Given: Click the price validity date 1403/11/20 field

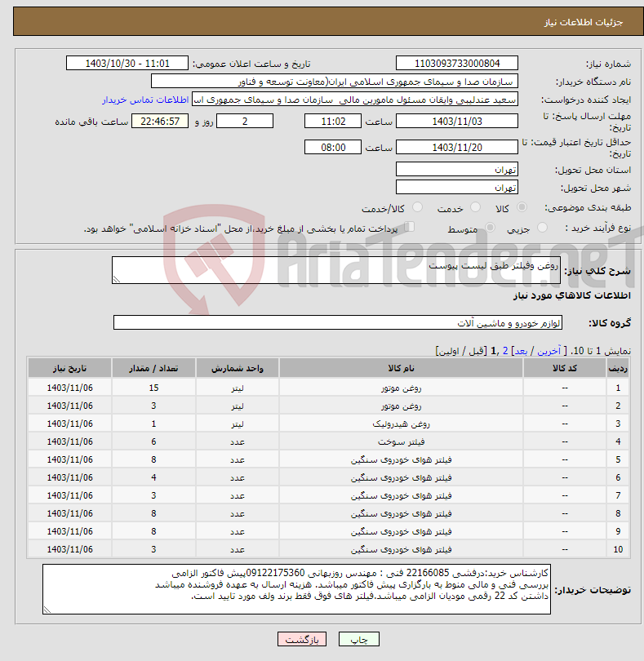Looking at the screenshot, I should (457, 147).
